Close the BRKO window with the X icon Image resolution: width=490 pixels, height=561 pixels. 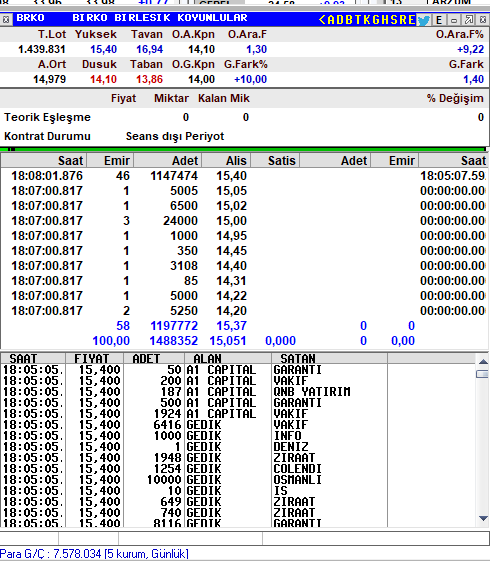(x=483, y=19)
